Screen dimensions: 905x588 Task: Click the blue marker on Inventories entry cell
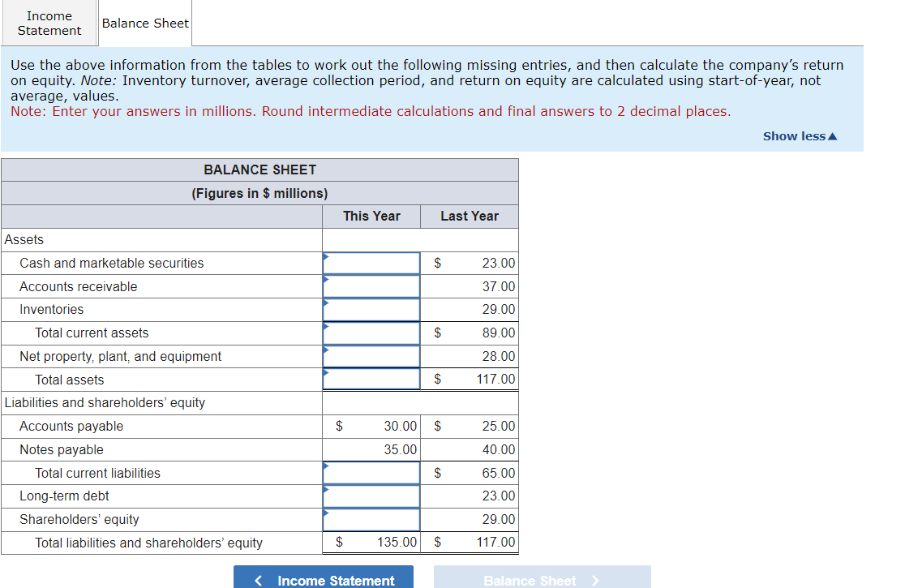pos(327,303)
